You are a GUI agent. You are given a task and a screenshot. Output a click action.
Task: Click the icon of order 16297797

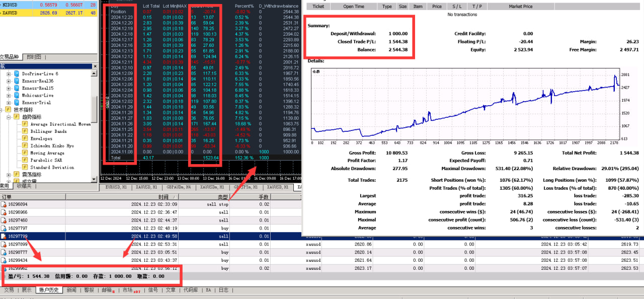point(4,228)
